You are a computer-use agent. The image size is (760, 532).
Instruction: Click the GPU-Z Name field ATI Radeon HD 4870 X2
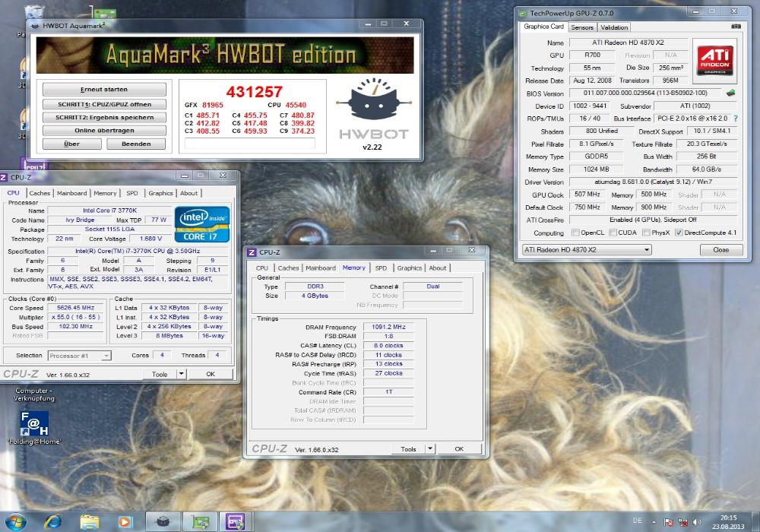(629, 43)
